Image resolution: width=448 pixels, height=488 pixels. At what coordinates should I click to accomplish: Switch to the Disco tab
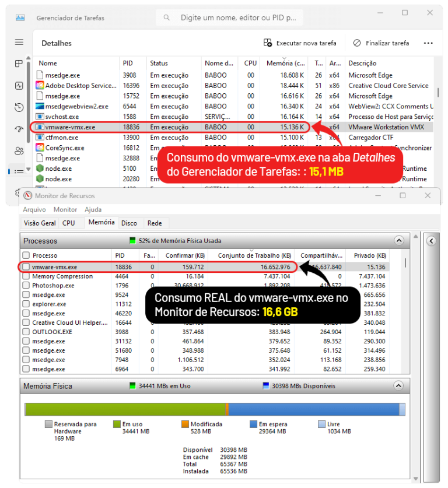[x=129, y=223]
